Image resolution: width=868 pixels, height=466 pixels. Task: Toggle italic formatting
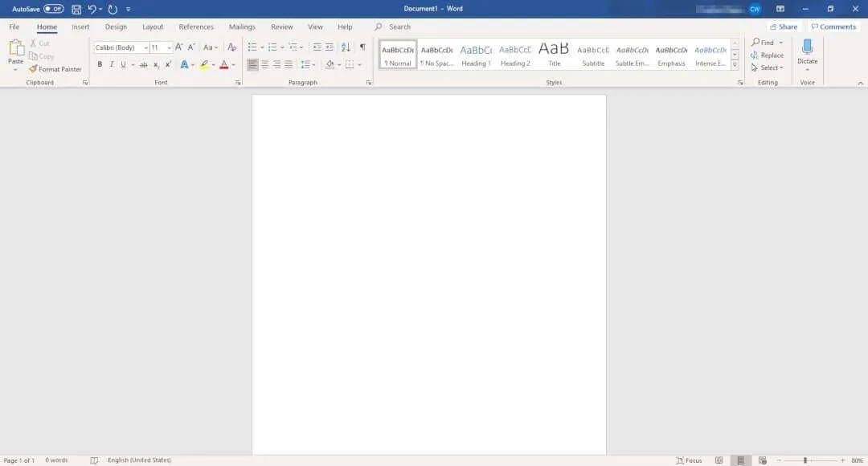(x=111, y=65)
